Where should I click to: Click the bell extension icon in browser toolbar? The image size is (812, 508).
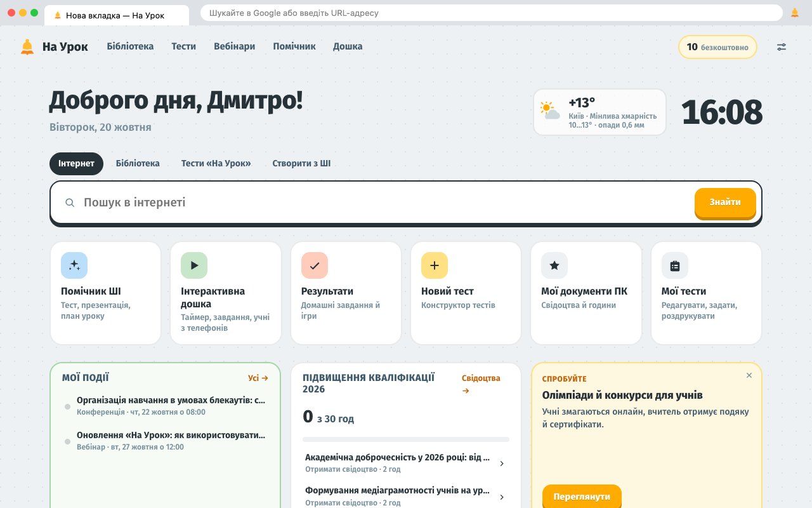click(x=795, y=13)
